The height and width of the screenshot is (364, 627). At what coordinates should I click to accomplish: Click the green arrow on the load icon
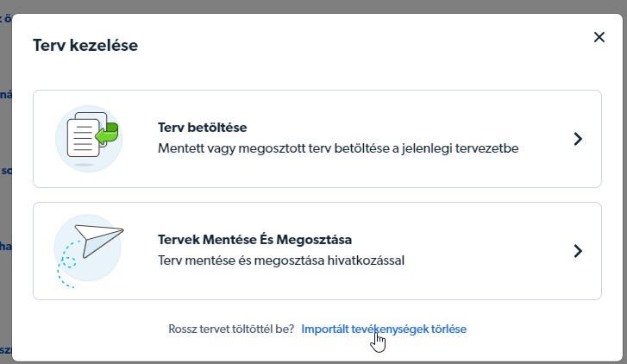[106, 134]
